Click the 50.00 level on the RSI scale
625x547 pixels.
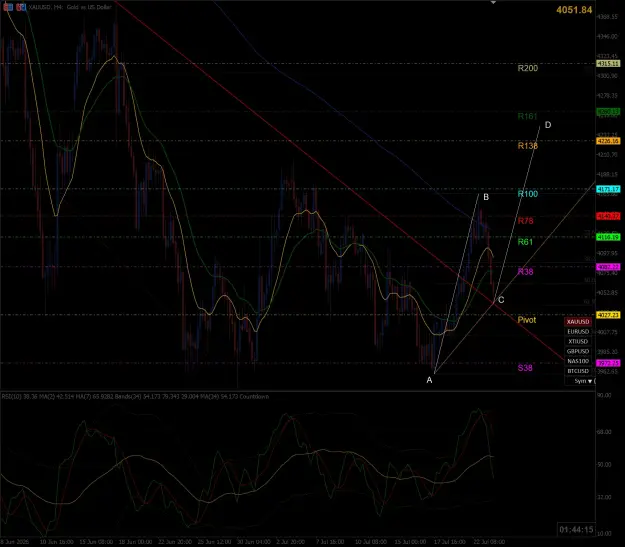click(x=604, y=464)
